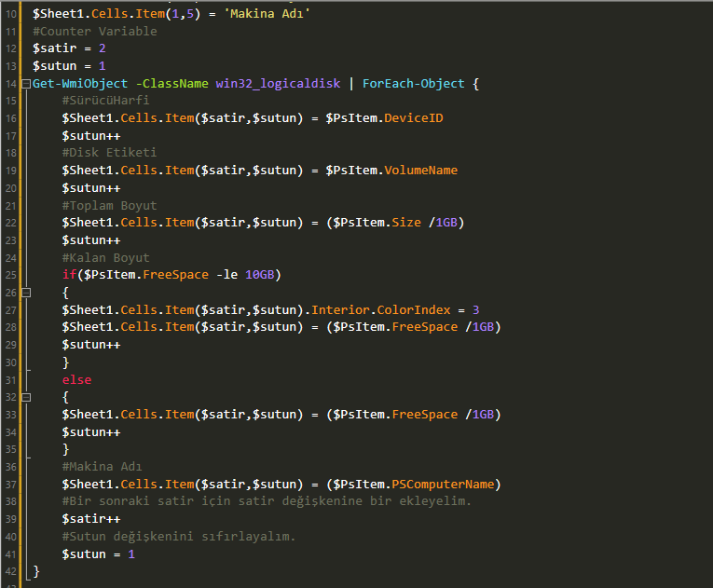
Task: Click $PsItem on line 19
Action: [x=351, y=171]
